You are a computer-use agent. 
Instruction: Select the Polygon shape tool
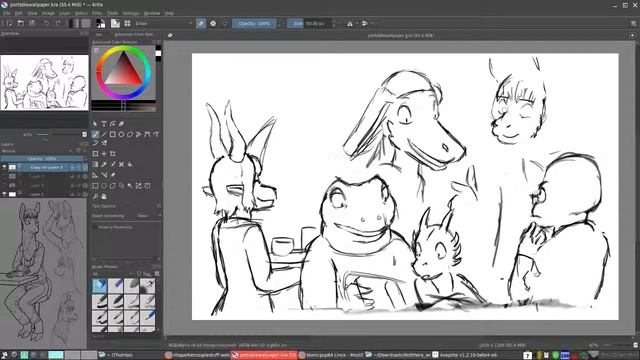click(x=130, y=134)
